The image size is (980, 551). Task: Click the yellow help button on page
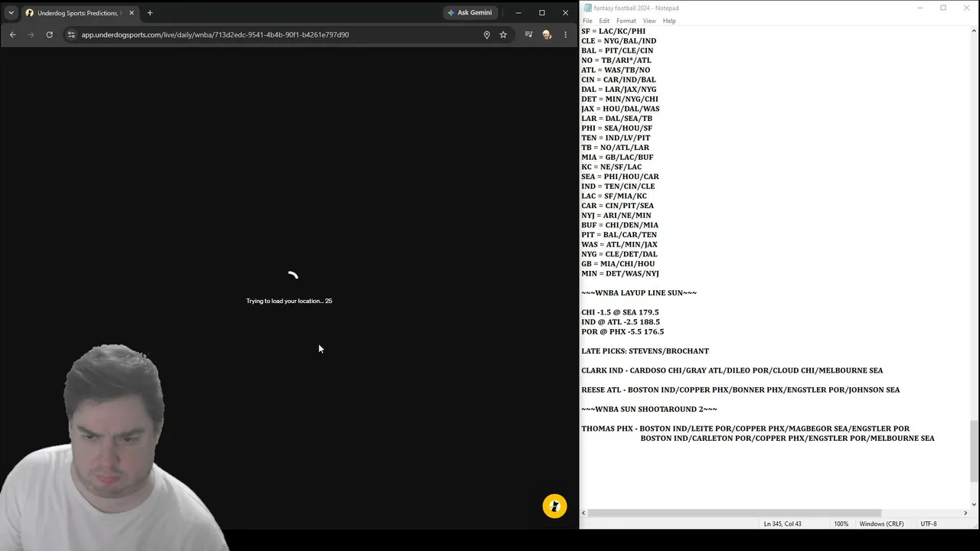[x=555, y=506]
